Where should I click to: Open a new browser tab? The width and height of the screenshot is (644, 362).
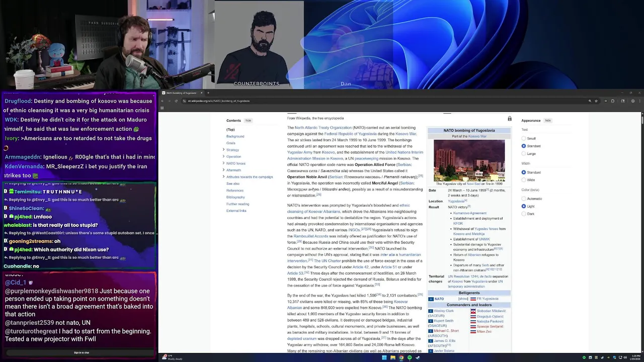tap(208, 93)
